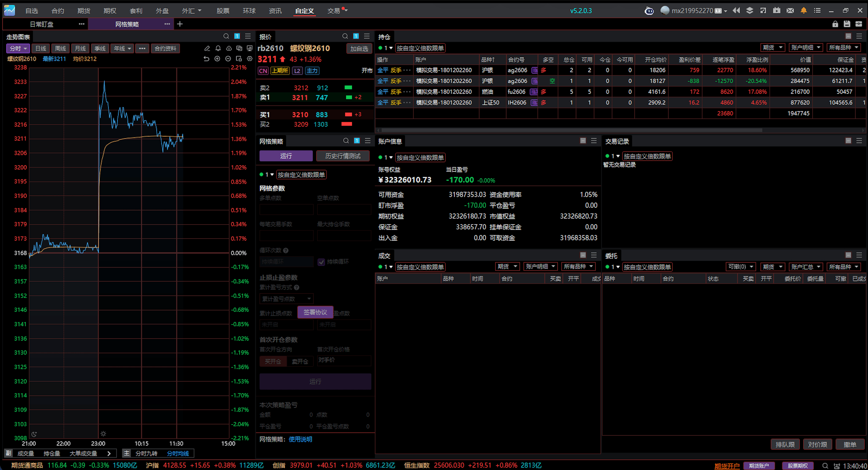Screen dimensions: 868x470
Task: Expand the 年线 period dropdown
Action: [x=122, y=49]
